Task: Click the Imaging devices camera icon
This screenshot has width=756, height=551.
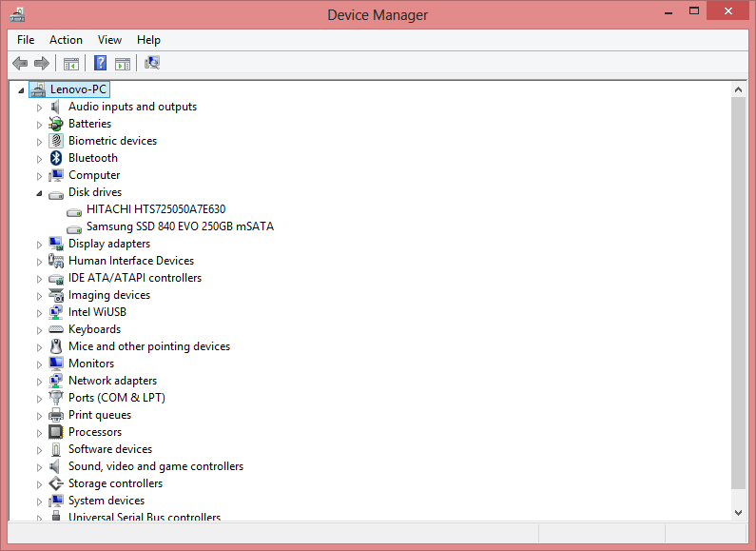Action: (x=56, y=295)
